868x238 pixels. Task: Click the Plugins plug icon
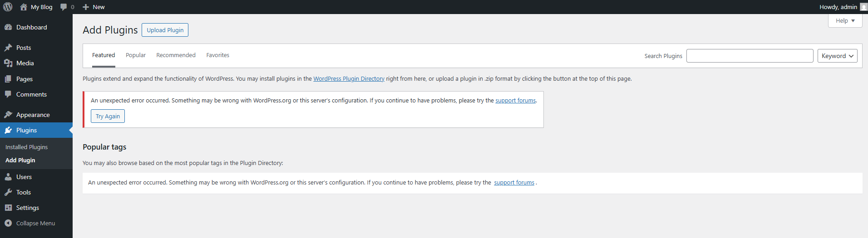[8, 130]
